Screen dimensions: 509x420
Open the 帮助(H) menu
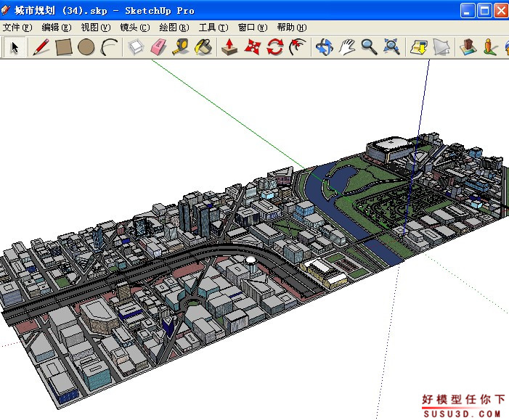coord(292,28)
